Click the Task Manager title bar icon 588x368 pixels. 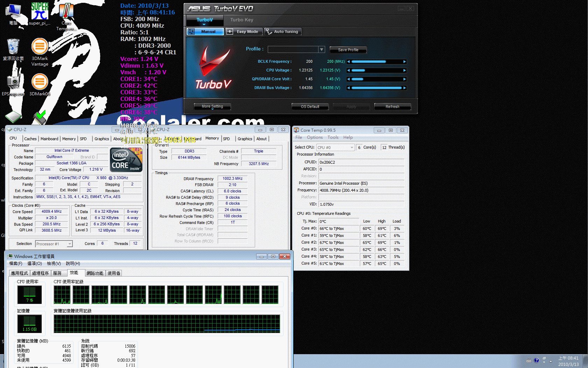[10, 257]
